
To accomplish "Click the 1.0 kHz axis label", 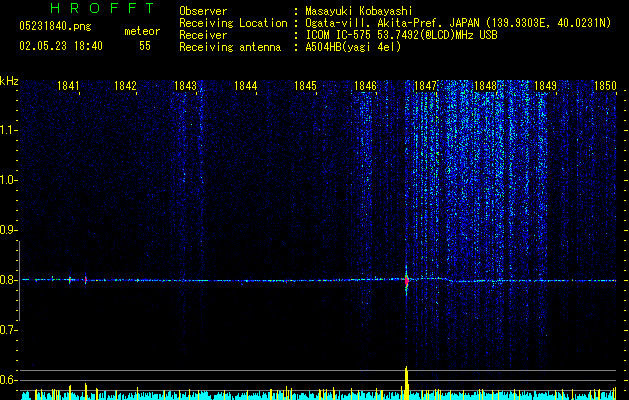I will (7, 181).
